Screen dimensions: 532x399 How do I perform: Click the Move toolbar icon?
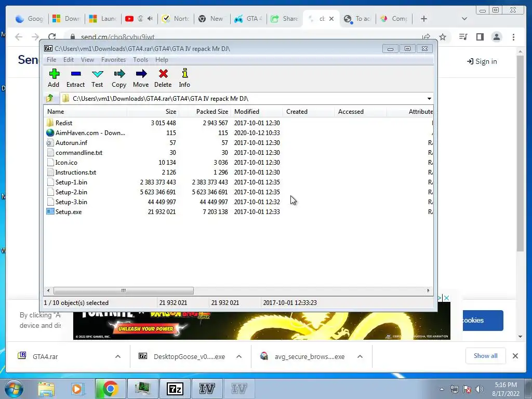[141, 78]
